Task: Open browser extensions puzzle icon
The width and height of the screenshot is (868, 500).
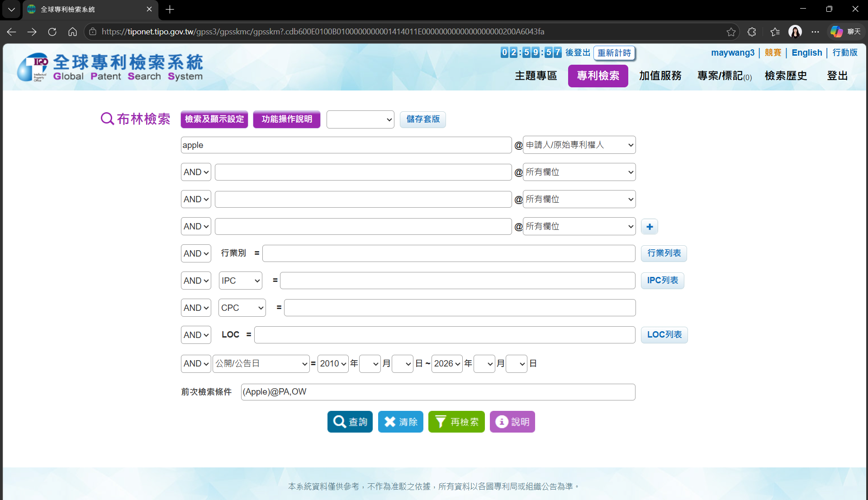Action: coord(752,32)
